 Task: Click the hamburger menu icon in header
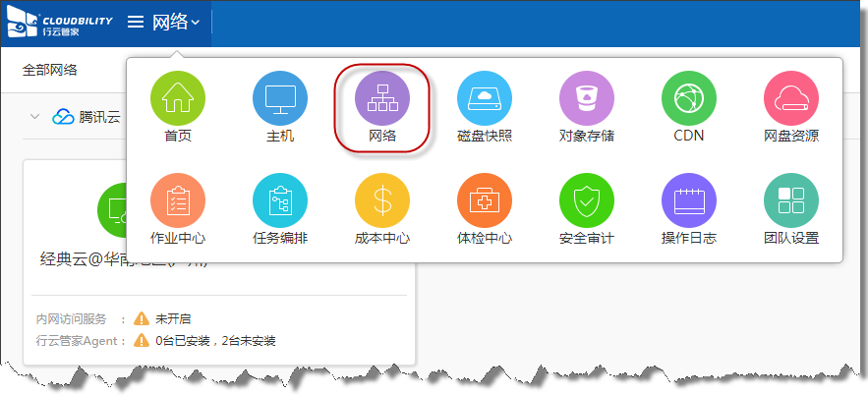136,22
